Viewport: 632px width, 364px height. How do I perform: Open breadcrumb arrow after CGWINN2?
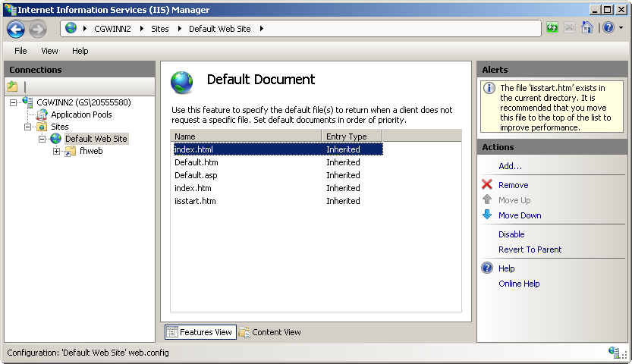coord(141,29)
